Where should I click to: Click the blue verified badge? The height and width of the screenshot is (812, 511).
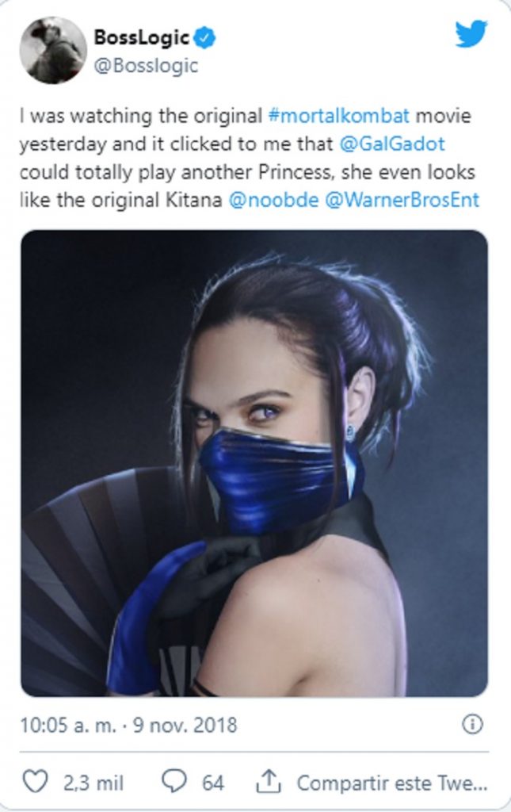click(x=205, y=38)
